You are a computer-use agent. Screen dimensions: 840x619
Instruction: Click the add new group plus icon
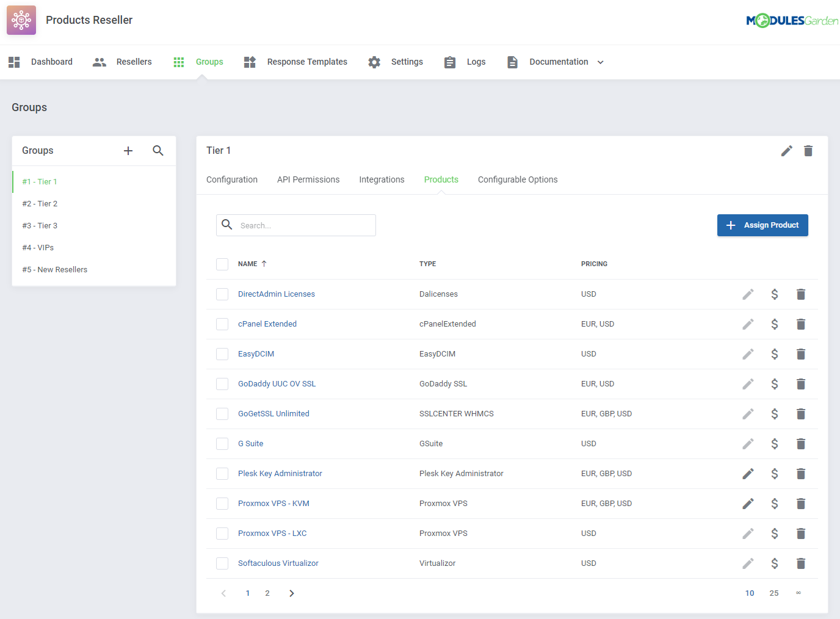[x=128, y=150]
